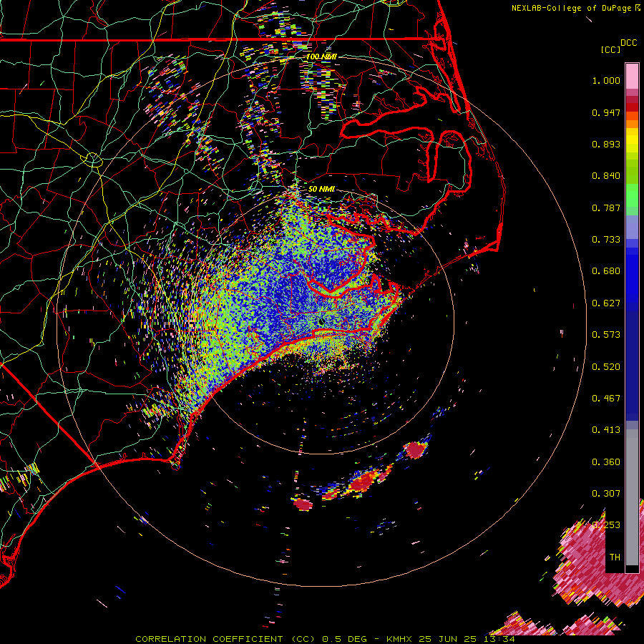Click the yellow highway interchange loop marker
The width and height of the screenshot is (644, 644).
click(92, 160)
